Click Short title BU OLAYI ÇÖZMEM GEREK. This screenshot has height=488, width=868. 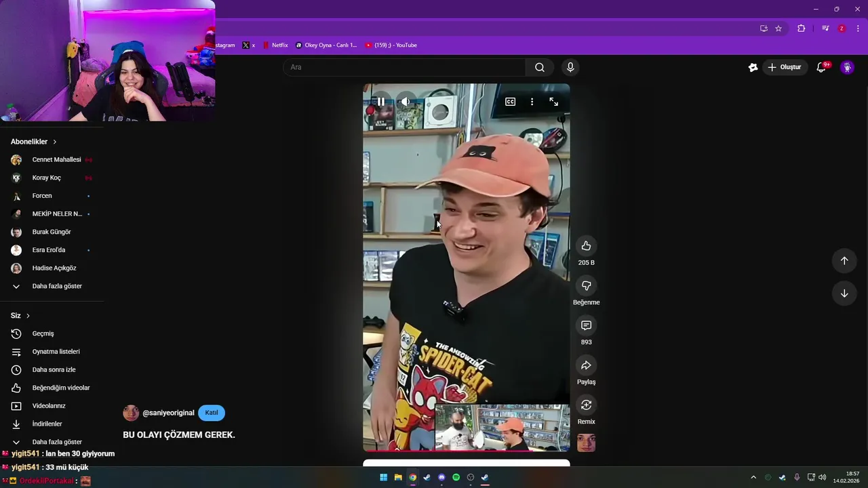point(179,435)
